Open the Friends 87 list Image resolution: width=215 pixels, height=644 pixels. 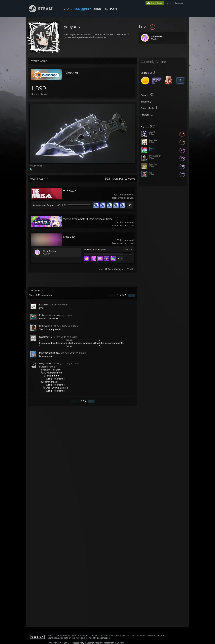[x=148, y=127]
